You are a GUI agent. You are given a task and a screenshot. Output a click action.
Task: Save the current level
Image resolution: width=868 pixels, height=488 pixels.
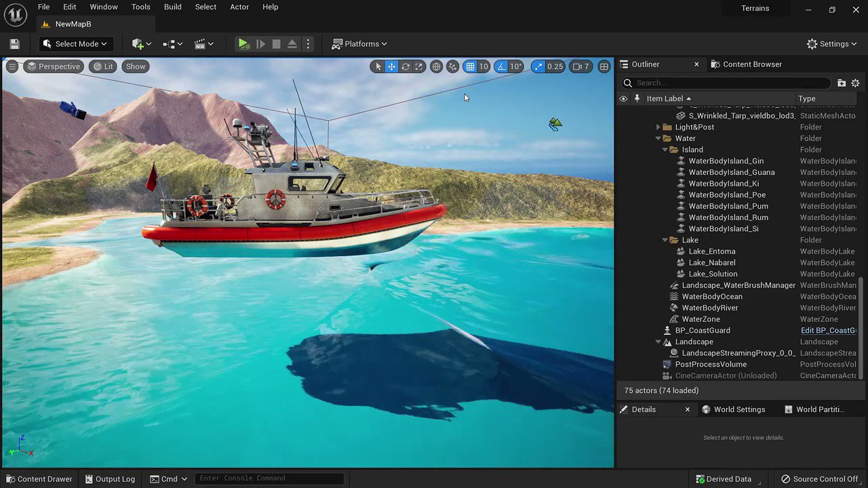[x=14, y=43]
